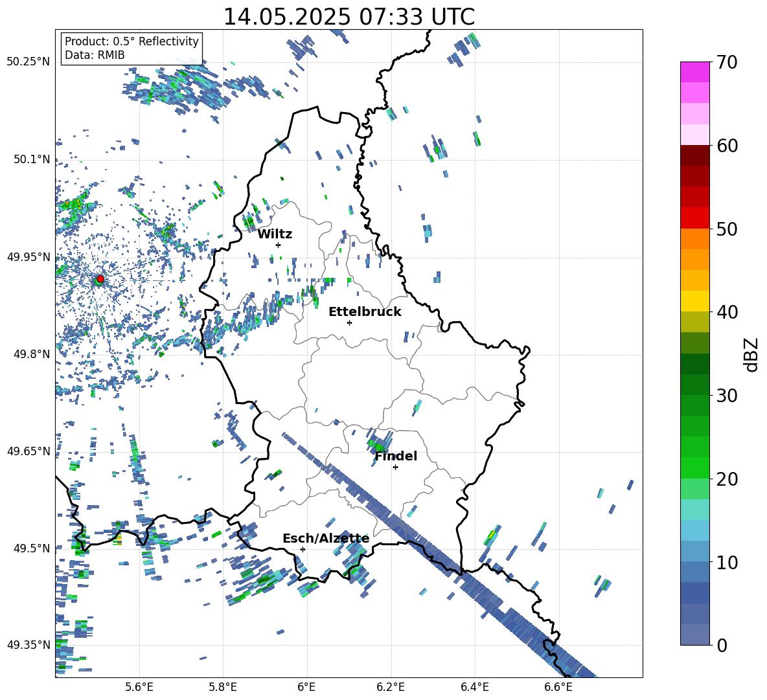Click the 6.2°E longitude label
This screenshot has width=767, height=700.
(391, 687)
